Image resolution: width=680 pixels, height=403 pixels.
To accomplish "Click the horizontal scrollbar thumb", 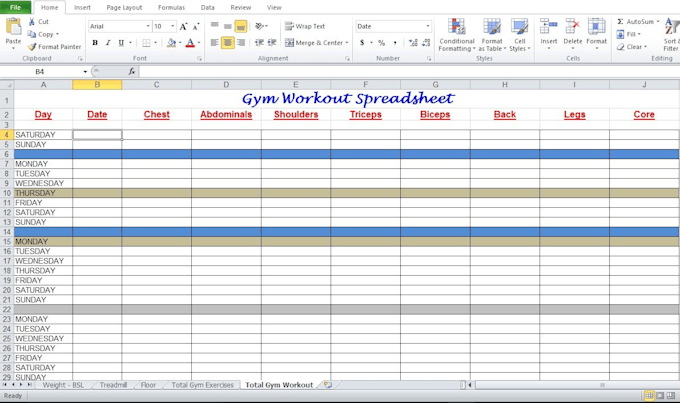I will click(x=602, y=385).
